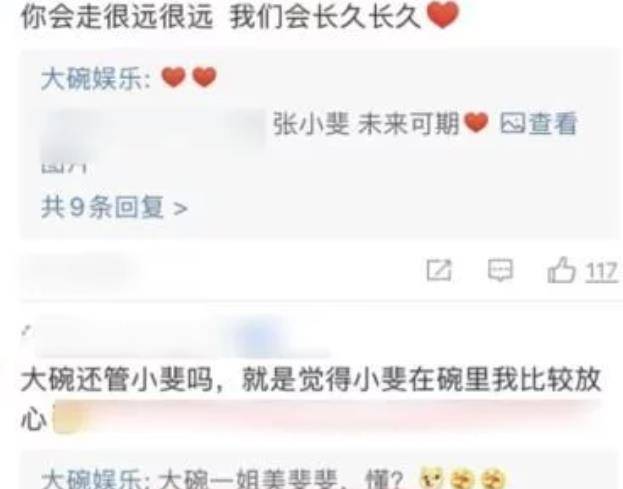Click the dog emoji in the bottom reply
The width and height of the screenshot is (623, 489).
(x=433, y=479)
